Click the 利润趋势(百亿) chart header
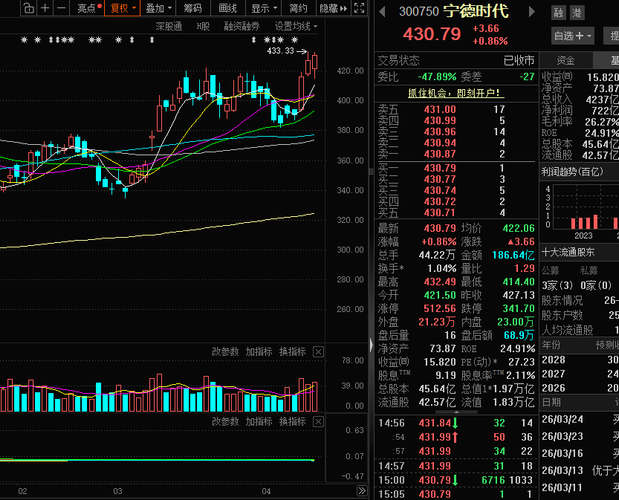This screenshot has height=500, width=619. point(572,172)
